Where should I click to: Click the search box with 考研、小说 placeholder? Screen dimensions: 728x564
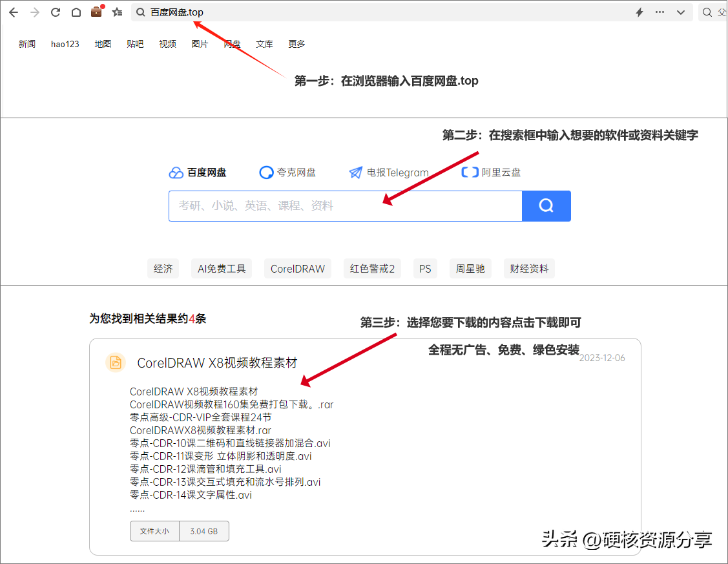click(346, 206)
